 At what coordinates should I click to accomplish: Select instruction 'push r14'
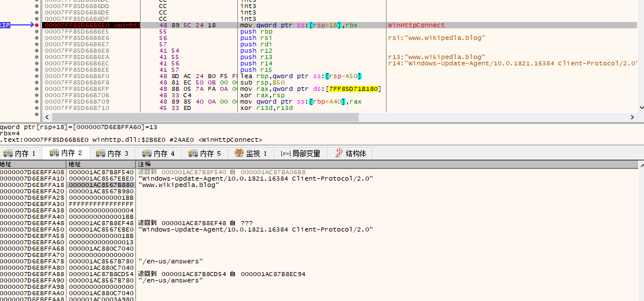click(256, 63)
